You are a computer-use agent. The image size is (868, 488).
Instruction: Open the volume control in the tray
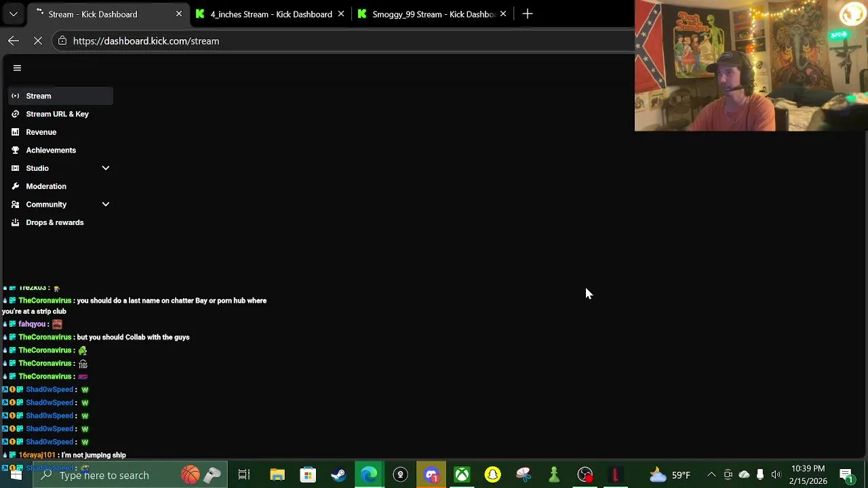[776, 475]
